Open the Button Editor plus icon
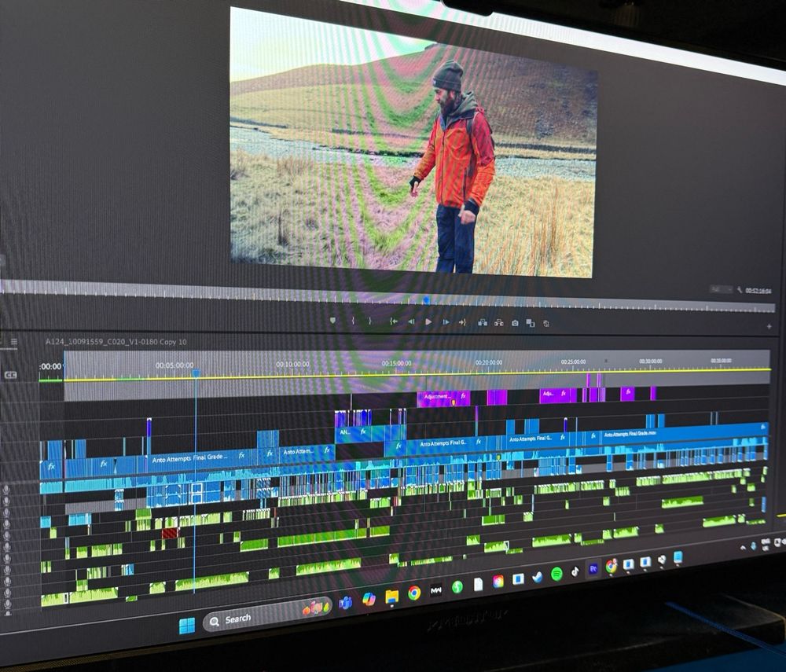Image resolution: width=786 pixels, height=672 pixels. point(769,327)
